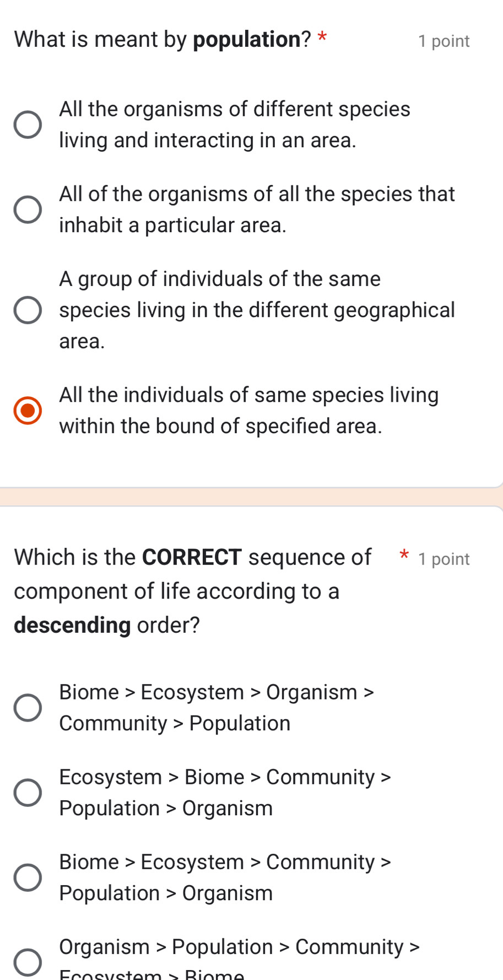Click '1 point' label on first question
The height and width of the screenshot is (980, 503).
pos(442,41)
